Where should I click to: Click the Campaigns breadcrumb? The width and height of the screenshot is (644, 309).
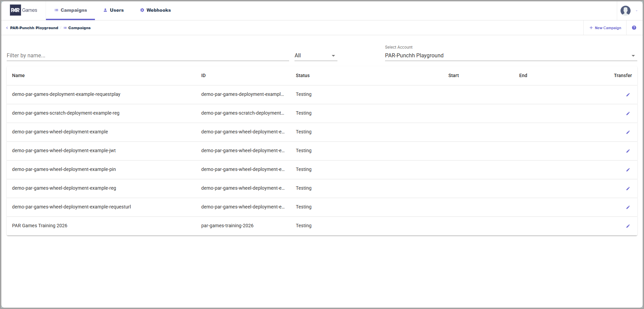[x=79, y=28]
